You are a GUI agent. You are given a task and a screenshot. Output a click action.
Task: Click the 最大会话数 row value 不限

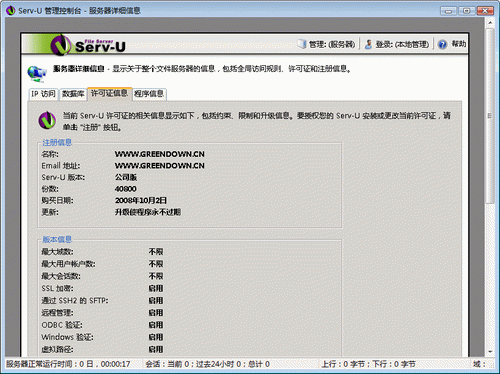click(156, 276)
